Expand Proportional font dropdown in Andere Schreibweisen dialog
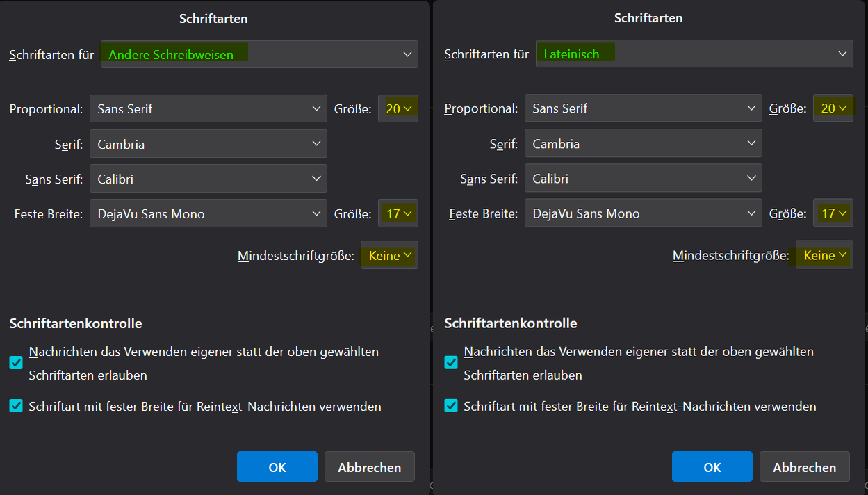This screenshot has height=495, width=868. click(208, 108)
